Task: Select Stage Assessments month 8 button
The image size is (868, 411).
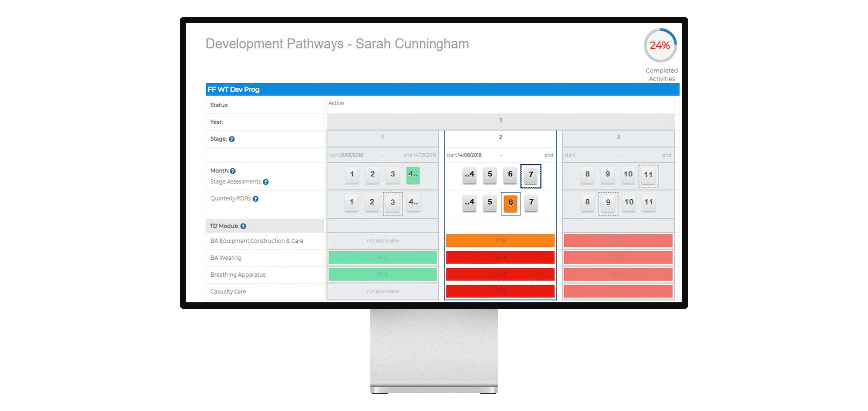Action: pos(587,175)
